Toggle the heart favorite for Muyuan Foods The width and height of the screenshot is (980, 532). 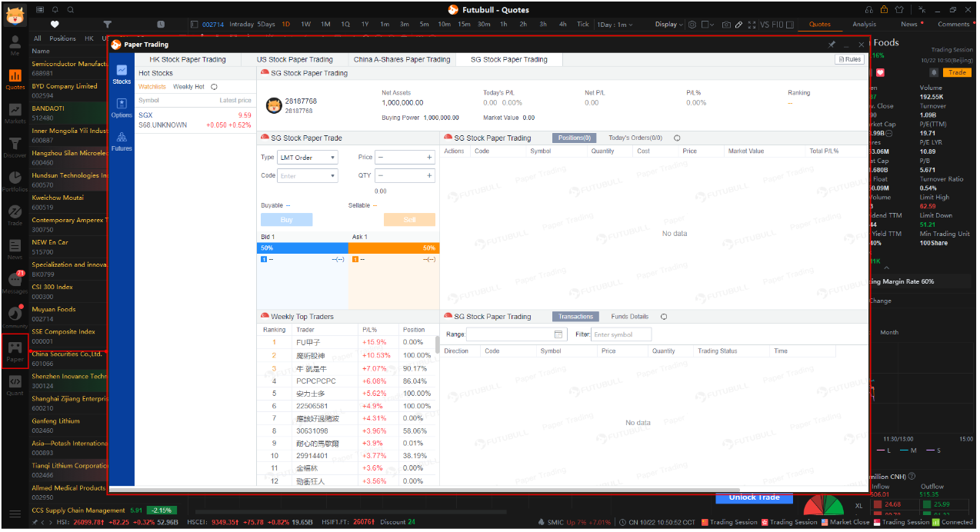pos(880,73)
